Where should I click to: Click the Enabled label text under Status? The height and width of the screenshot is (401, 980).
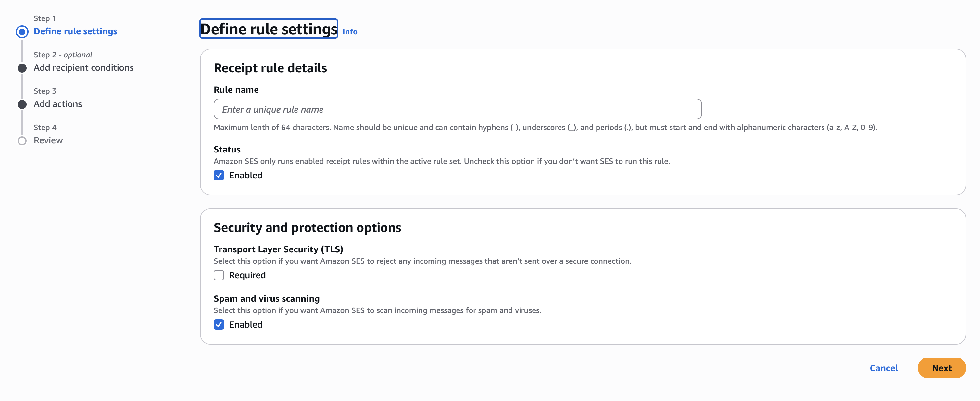[246, 175]
